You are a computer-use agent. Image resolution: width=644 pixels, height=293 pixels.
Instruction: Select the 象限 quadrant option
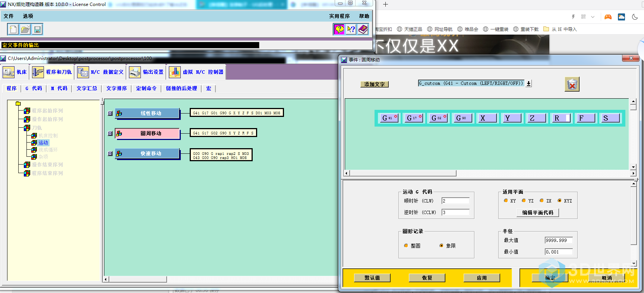442,246
